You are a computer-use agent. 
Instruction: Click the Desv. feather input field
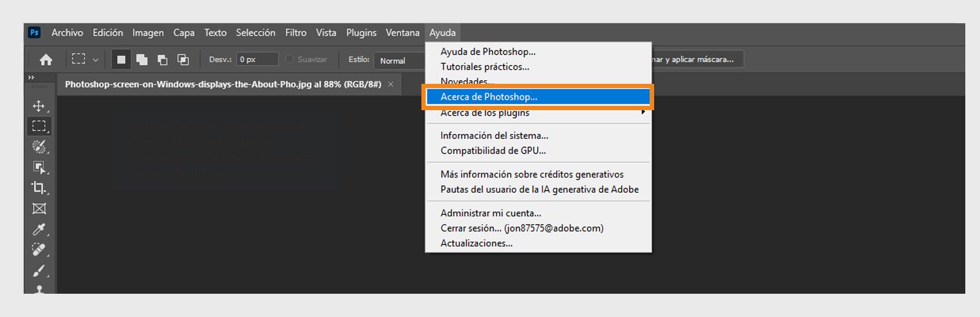tap(257, 59)
